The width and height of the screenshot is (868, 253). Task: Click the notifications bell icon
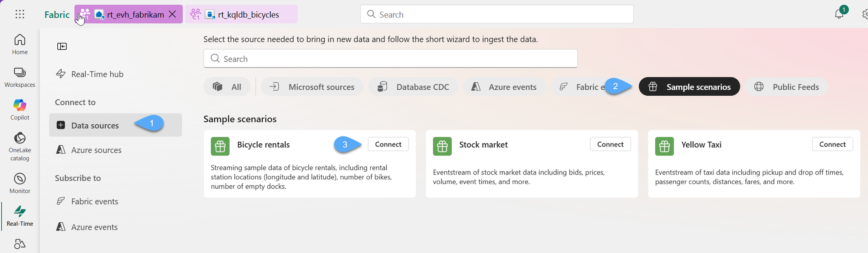(839, 14)
